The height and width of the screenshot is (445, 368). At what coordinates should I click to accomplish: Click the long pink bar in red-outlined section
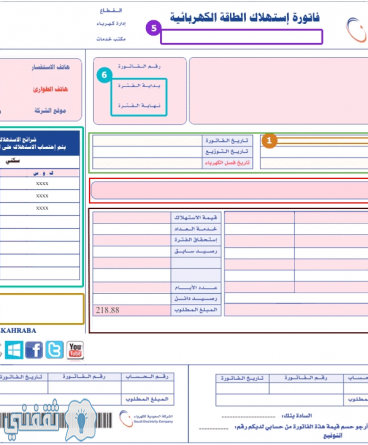point(229,190)
